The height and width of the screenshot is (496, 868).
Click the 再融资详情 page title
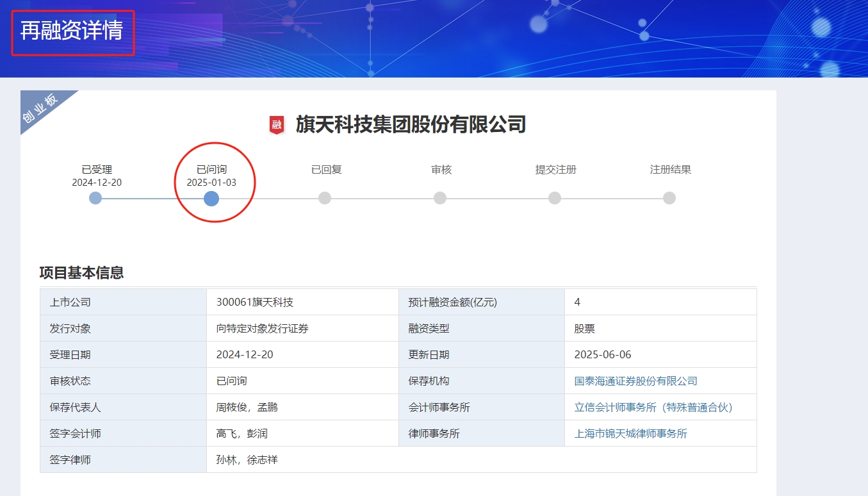72,31
